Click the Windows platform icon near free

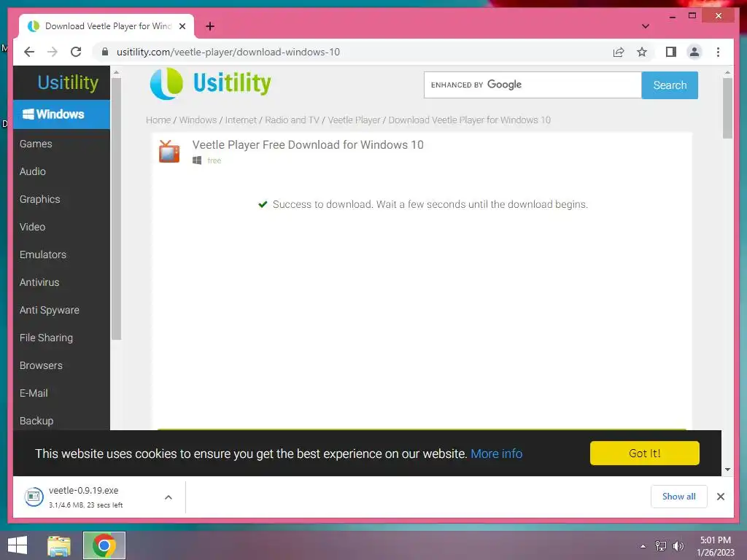[x=197, y=160]
